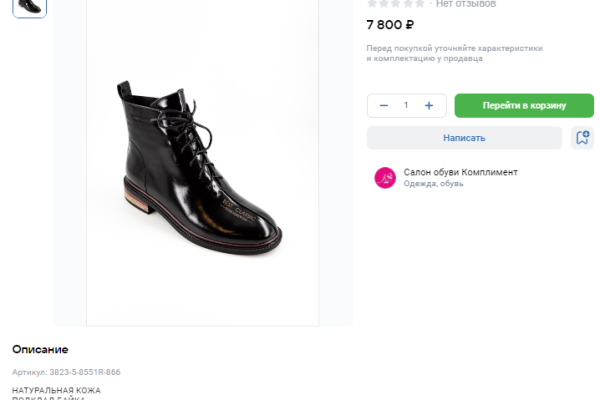The width and height of the screenshot is (600, 400).
Task: Click the Описание section heading
Action: 40,349
